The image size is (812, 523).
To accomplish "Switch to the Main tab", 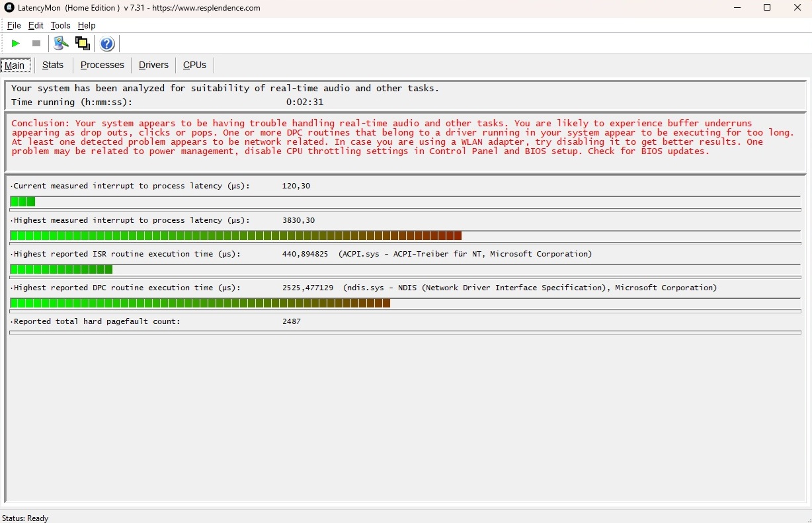I will (x=15, y=65).
